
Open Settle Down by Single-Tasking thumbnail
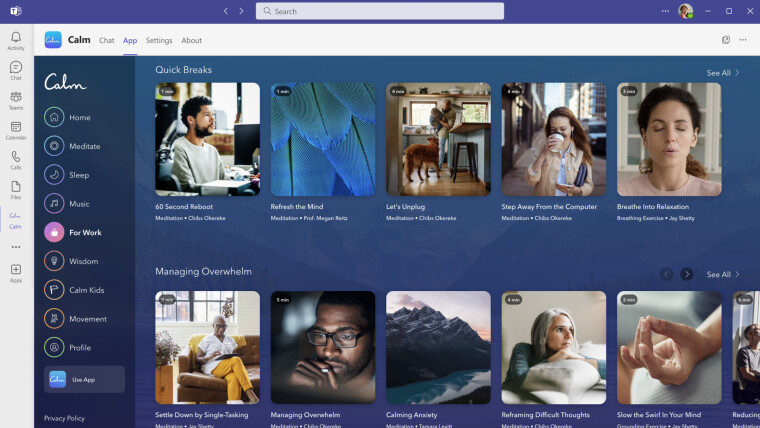(207, 348)
